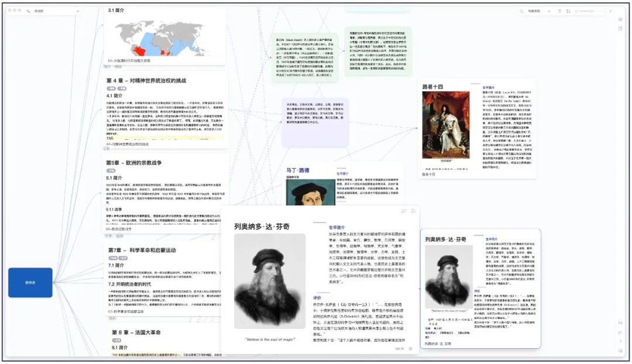Click the '7.1 简介' heading
Viewport: 632px width, 364px height.
point(116,265)
